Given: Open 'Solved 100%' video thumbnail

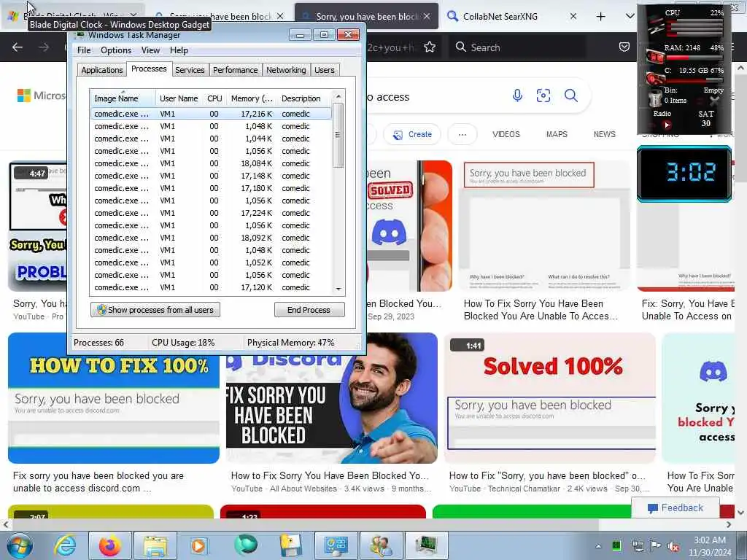Looking at the screenshot, I should [x=550, y=398].
